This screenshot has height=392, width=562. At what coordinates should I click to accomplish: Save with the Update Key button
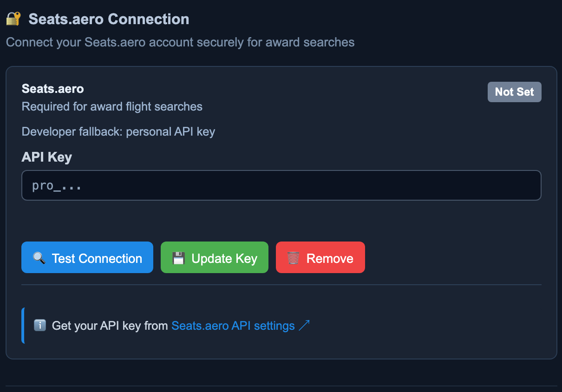coord(215,257)
